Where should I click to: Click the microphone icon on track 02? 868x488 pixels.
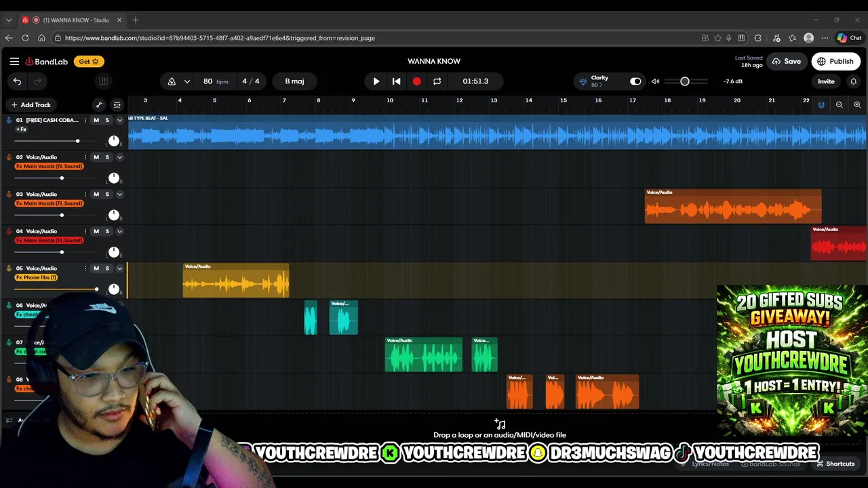click(x=9, y=157)
